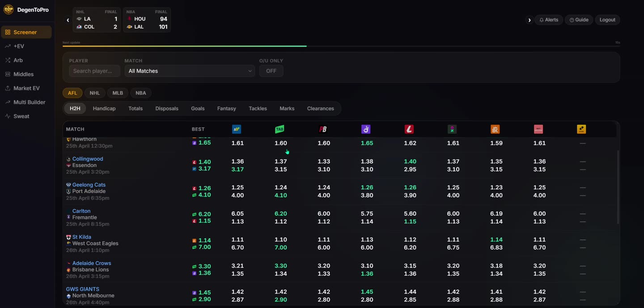This screenshot has height=308, width=644.
Task: Open the +EV tool from sidebar
Action: [x=18, y=46]
